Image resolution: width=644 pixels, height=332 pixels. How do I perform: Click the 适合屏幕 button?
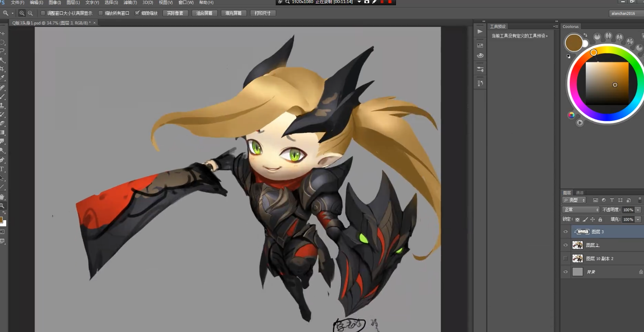204,13
